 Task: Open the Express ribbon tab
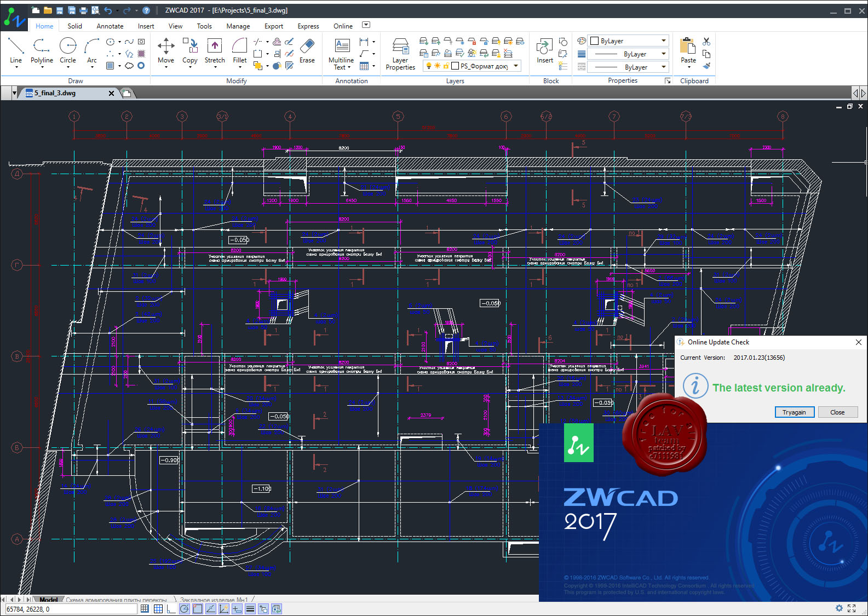pyautogui.click(x=308, y=26)
